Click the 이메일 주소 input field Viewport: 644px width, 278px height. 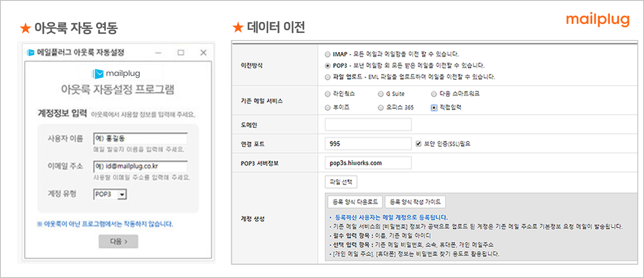click(140, 166)
